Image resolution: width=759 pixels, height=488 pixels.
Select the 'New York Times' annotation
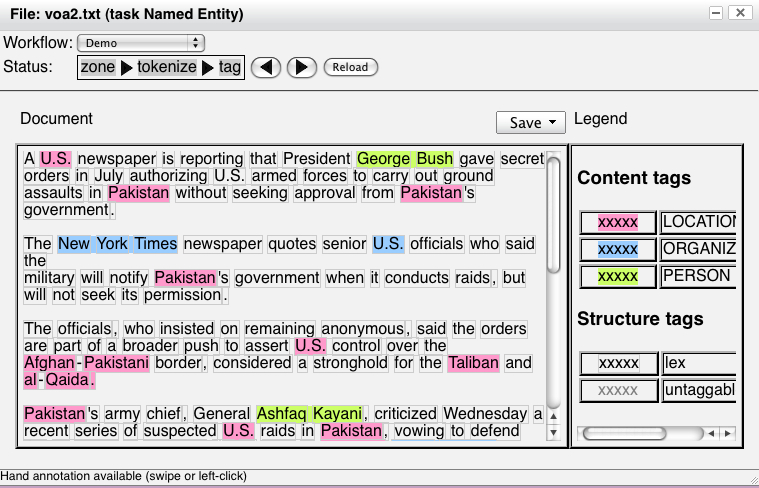tap(117, 244)
